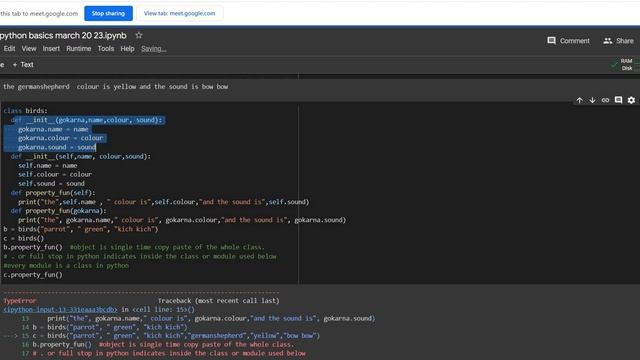Open the Help menu
This screenshot has height=360, width=640.
point(127,49)
